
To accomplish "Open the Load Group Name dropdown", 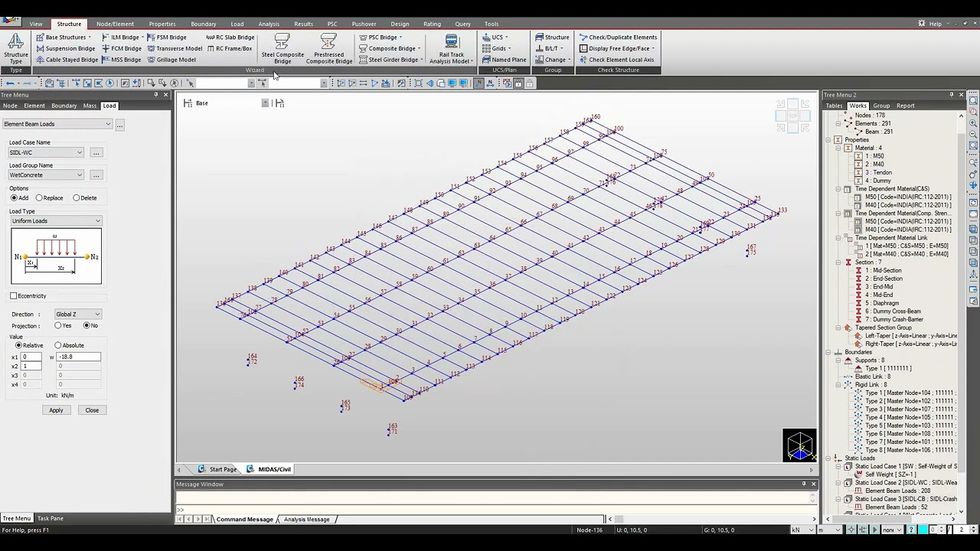I will click(46, 175).
